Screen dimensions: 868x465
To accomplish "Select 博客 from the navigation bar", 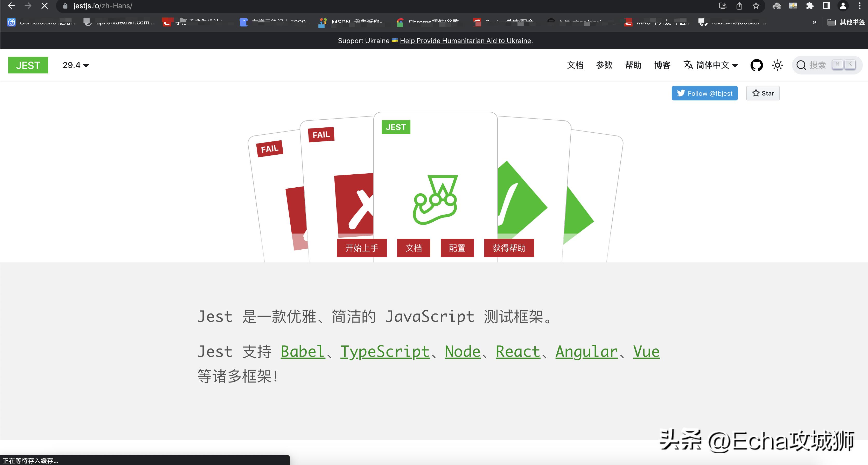I will 662,65.
